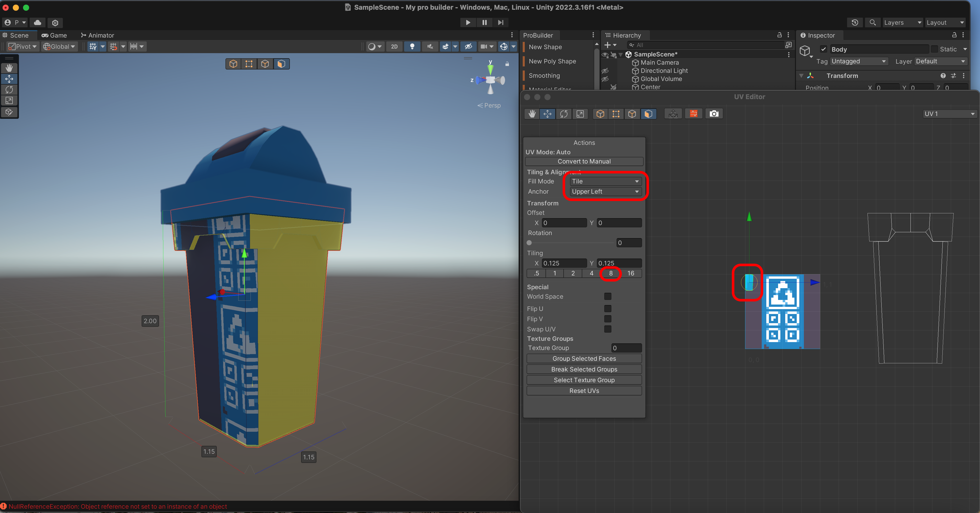Click the Play button
This screenshot has height=513, width=980.
468,22
